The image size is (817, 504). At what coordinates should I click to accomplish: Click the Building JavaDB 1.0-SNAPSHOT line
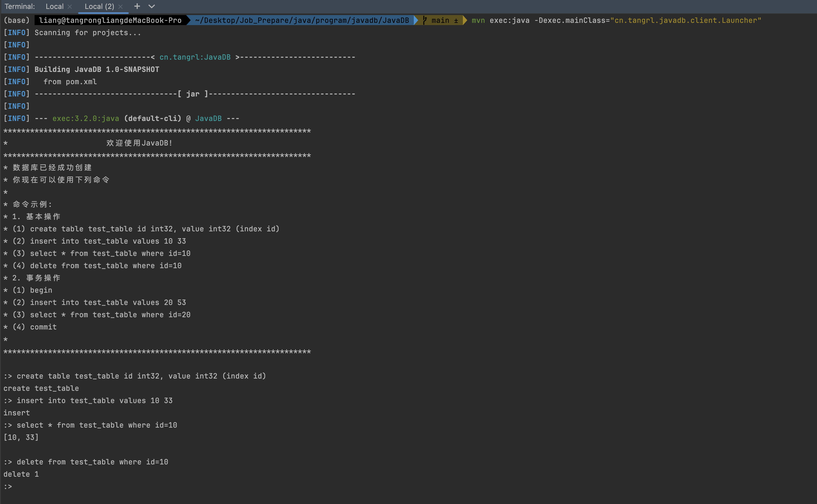click(97, 70)
